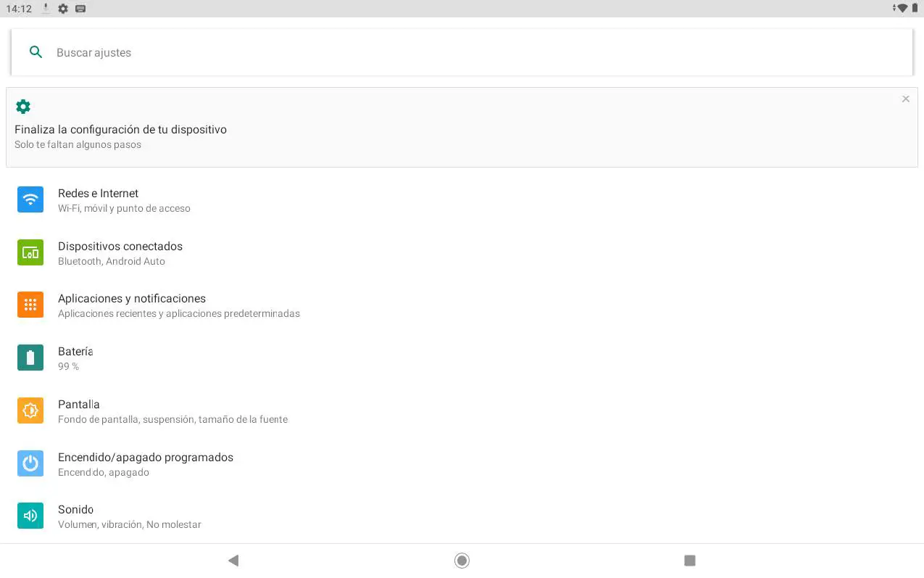Screen dimensions: 924x578
Task: Open Redes e Internet settings
Action: [x=462, y=200]
